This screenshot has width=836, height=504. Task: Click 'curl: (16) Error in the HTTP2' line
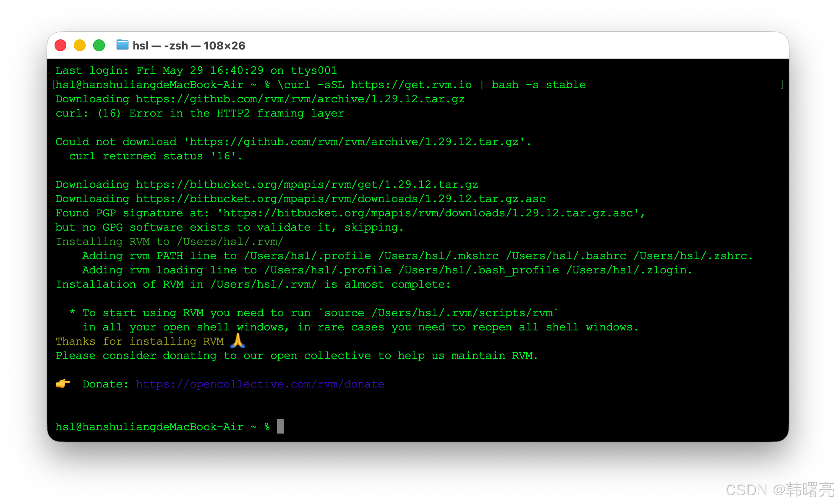[200, 113]
